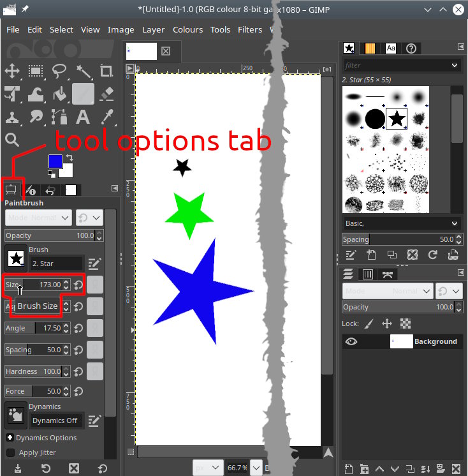Open the brush filter dropdown

(455, 65)
